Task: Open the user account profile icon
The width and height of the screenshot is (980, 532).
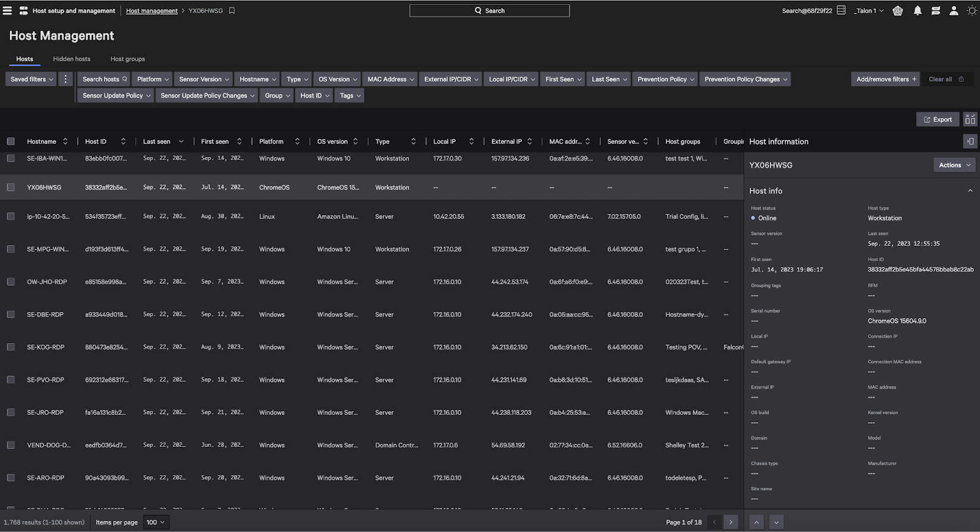Action: click(954, 10)
